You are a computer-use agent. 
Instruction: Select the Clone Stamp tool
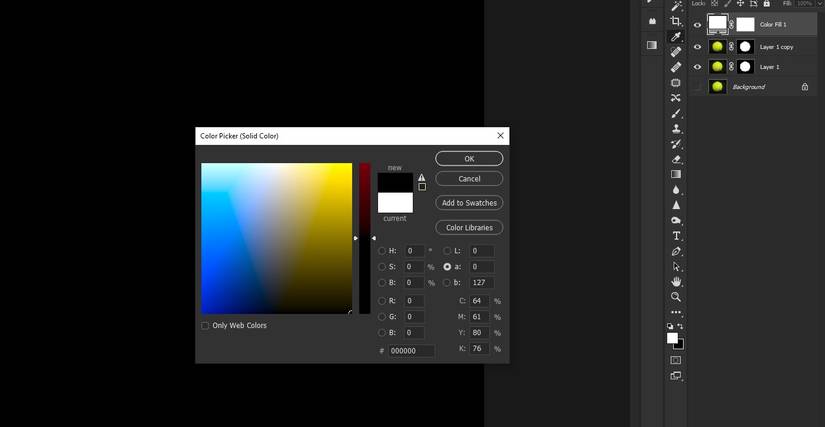pos(676,129)
